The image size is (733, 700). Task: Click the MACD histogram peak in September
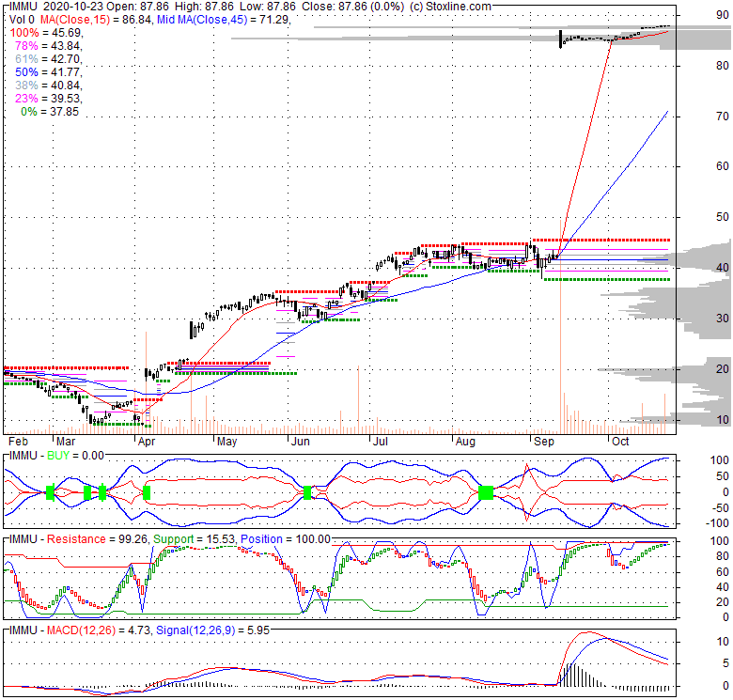coord(569,675)
